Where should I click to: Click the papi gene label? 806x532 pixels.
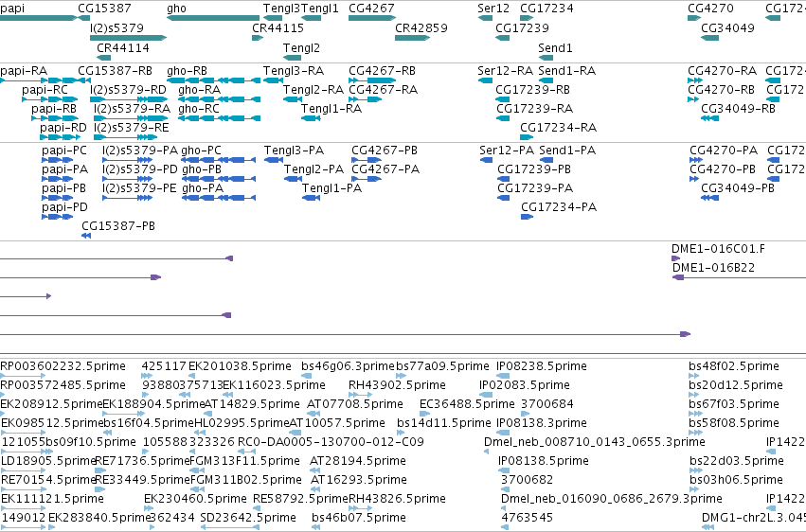tap(12, 9)
